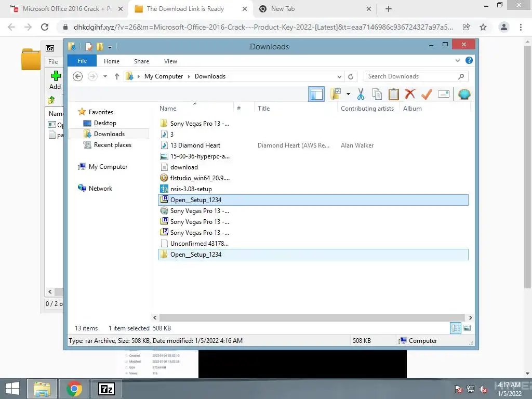Sort by Contributing artists column
532x399 pixels.
point(367,109)
